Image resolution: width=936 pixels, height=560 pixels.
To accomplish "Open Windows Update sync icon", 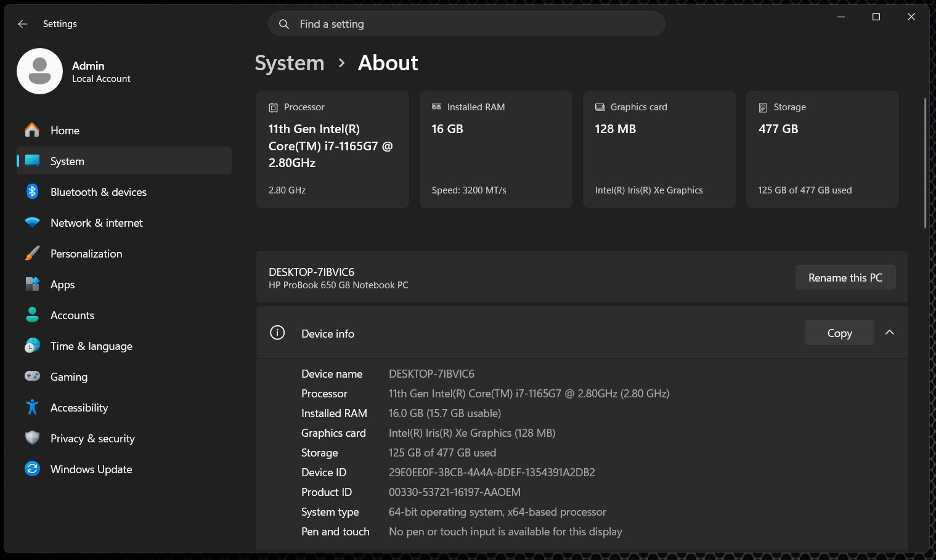I will pyautogui.click(x=32, y=469).
